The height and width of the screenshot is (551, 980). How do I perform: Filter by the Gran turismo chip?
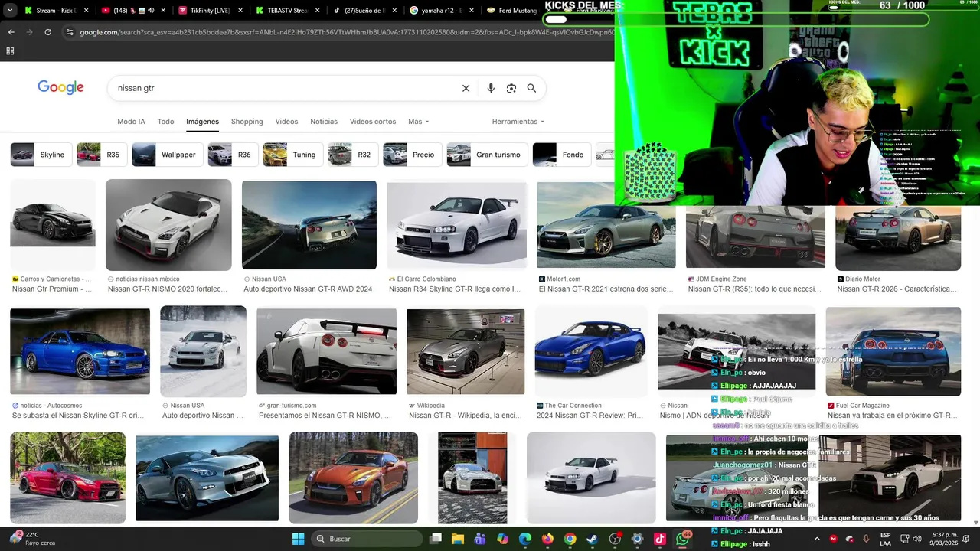pyautogui.click(x=487, y=155)
